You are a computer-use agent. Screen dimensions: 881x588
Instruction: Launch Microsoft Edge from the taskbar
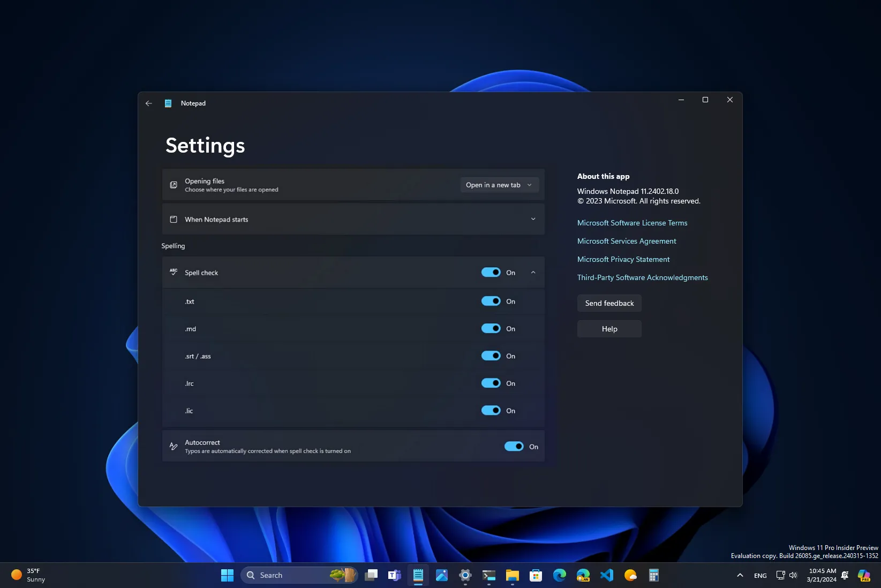560,575
